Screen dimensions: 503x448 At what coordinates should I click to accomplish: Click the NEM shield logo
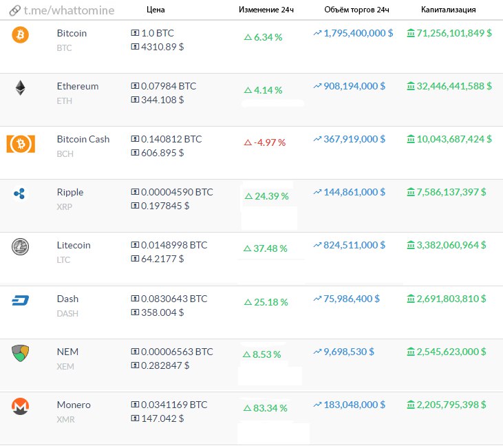(x=20, y=353)
